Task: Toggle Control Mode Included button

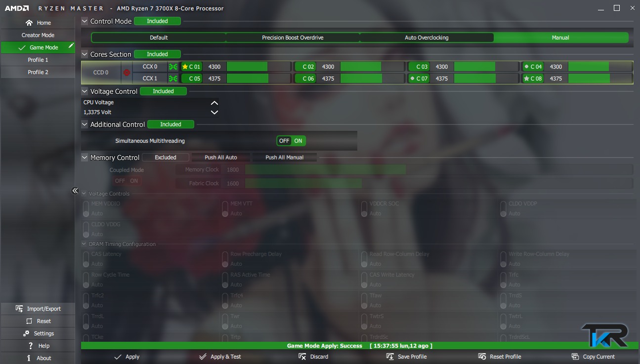Action: 157,21
